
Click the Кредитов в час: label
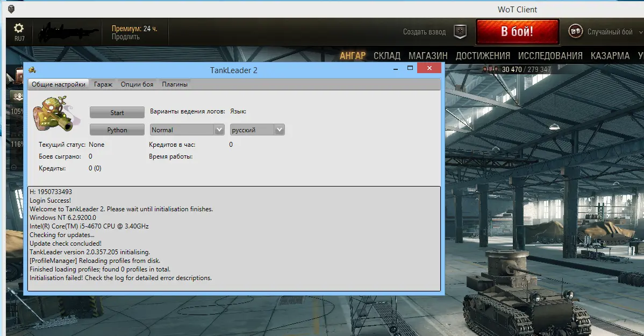[172, 145]
